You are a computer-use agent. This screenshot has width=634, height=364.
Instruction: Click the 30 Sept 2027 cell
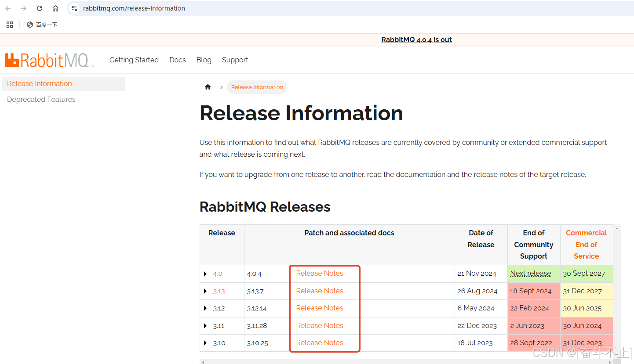click(x=587, y=274)
